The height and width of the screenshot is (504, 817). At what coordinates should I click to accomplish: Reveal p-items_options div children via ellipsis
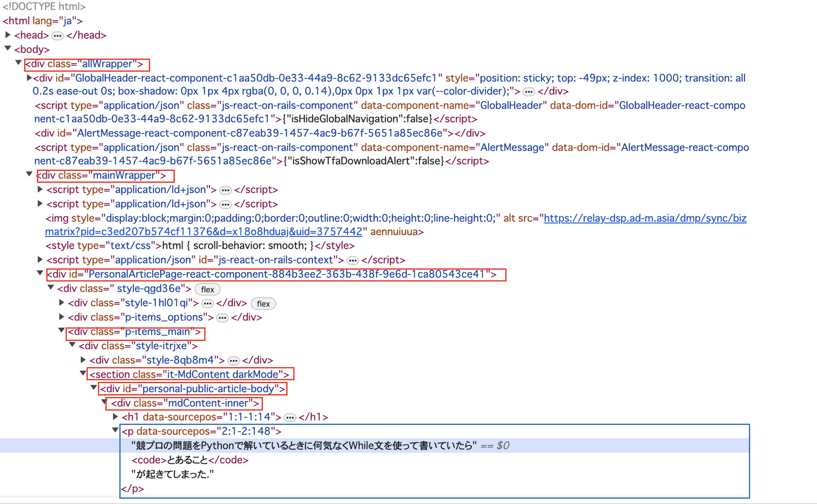(x=222, y=318)
